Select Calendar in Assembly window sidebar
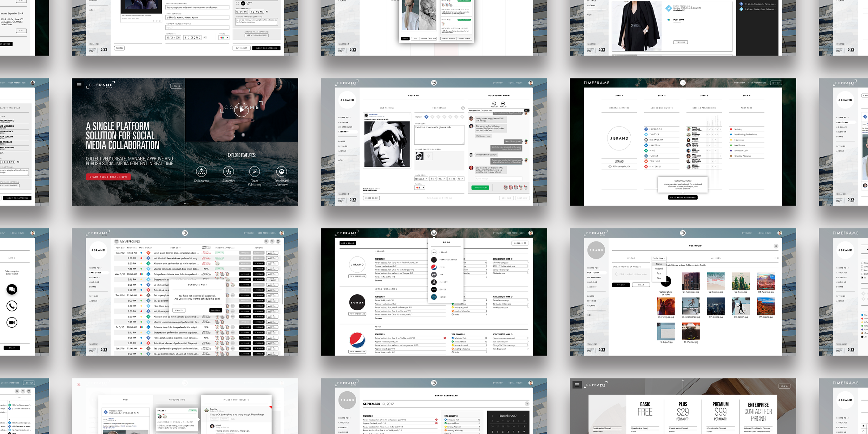This screenshot has width=868, height=434. coord(343,122)
